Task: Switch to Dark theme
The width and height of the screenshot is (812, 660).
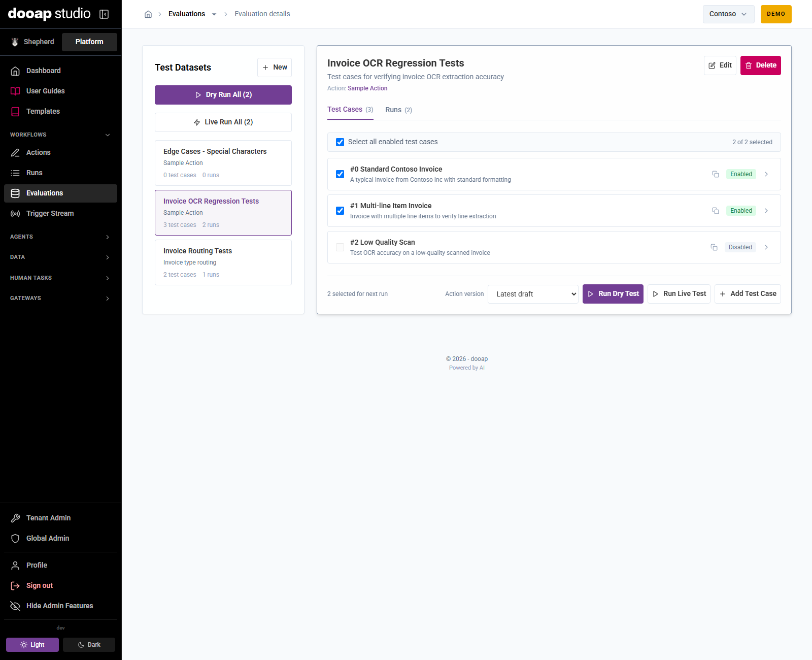Action: [x=89, y=645]
